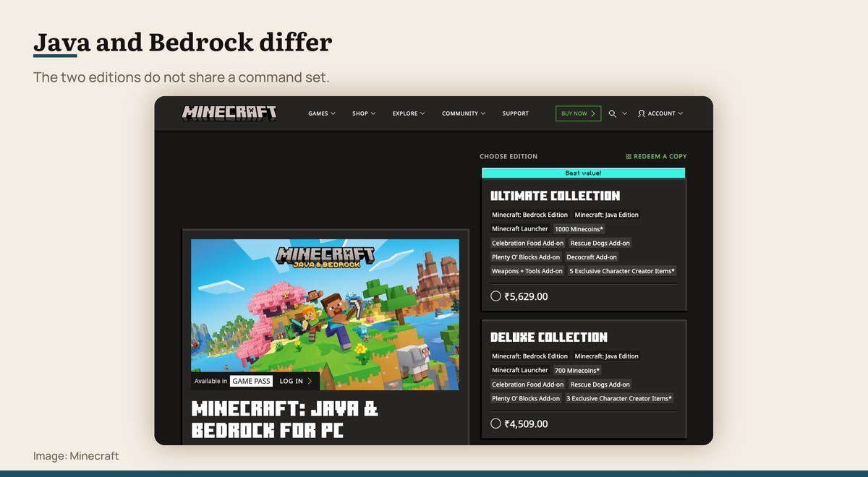Click Ultimate's Rescue Dogs Add-on tag
868x477 pixels.
tap(600, 243)
